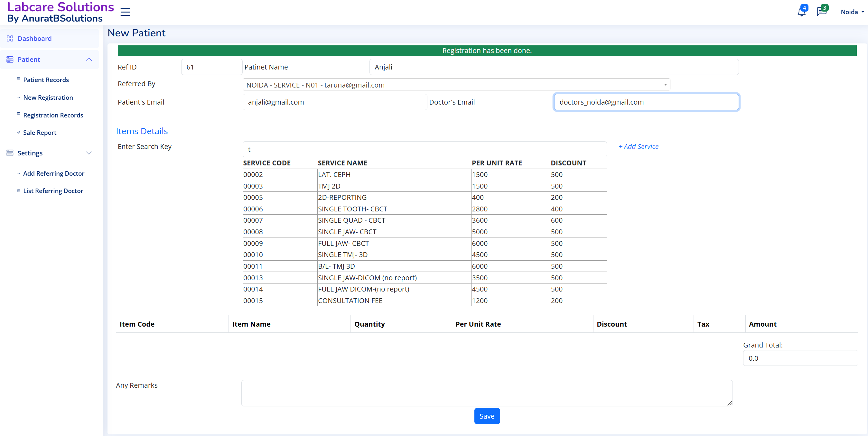Click the Enter Search Key field
The image size is (868, 436).
[x=424, y=149]
